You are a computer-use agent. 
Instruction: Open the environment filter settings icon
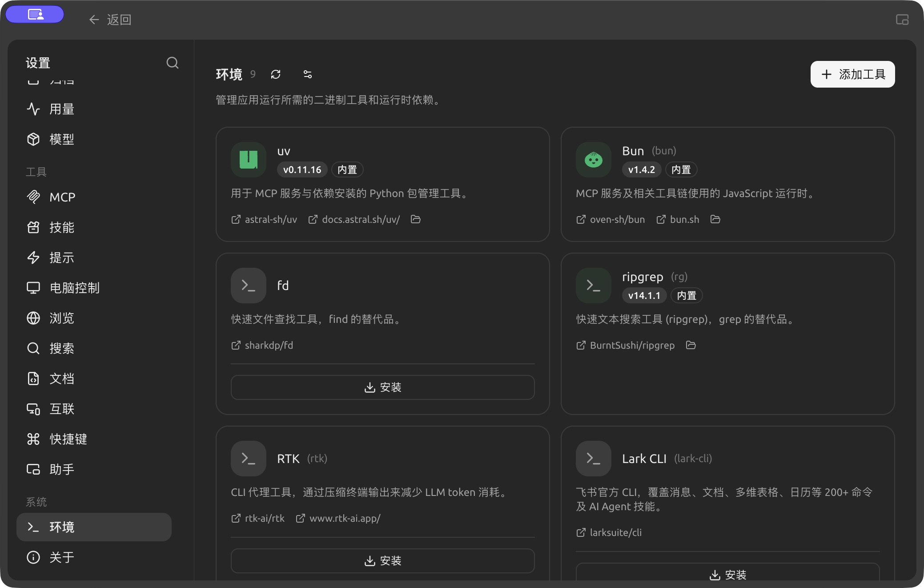pos(308,74)
